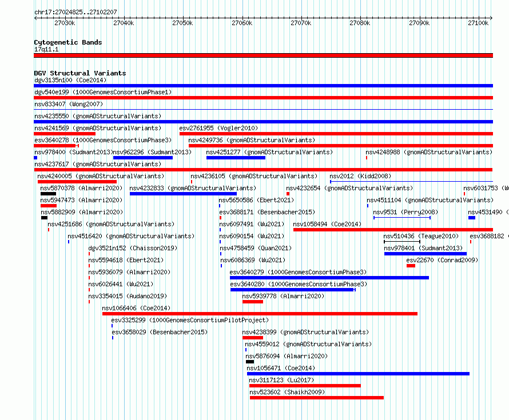
Task: Click the blue bar under nsv962296
Action: pos(143,158)
